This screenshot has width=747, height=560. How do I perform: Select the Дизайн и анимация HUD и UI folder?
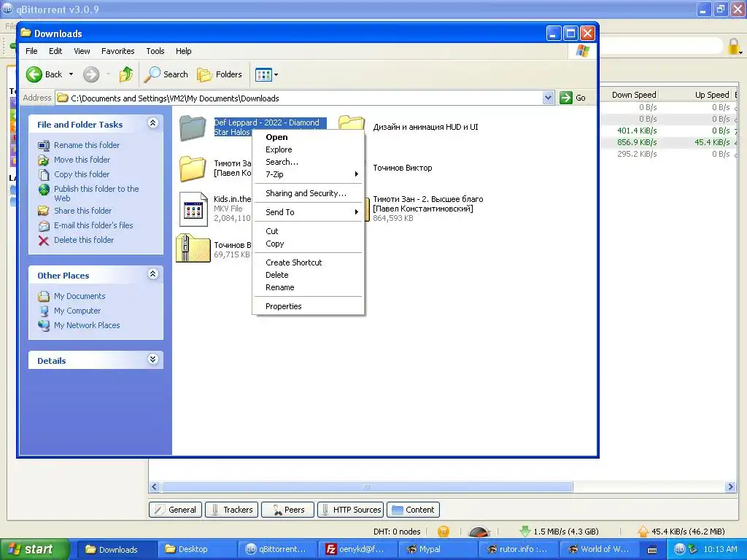click(x=425, y=127)
